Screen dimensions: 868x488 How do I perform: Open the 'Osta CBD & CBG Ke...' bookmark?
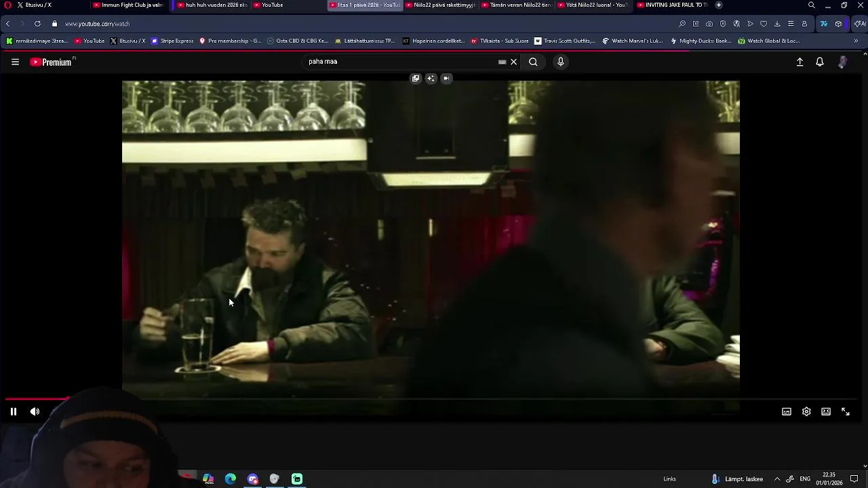(x=298, y=41)
